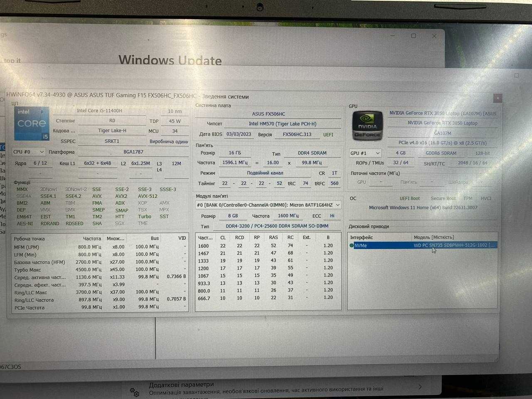532x399 pixels.
Task: Click the 03/03/2023 BIOS date field
Action: click(239, 134)
